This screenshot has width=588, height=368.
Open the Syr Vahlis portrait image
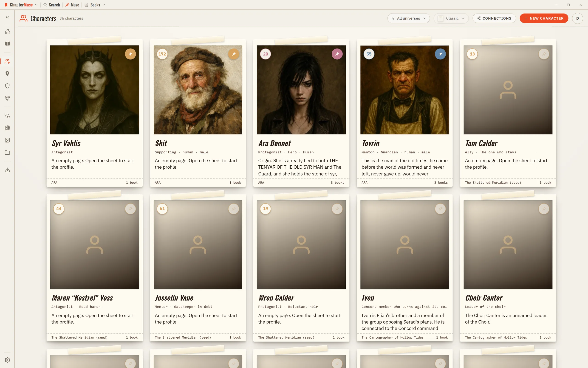click(95, 90)
